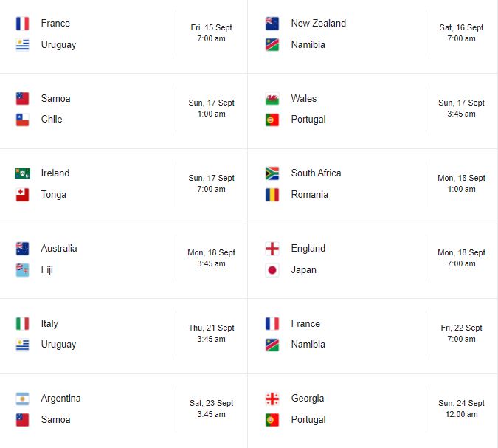Click the Italy flag icon
Image resolution: width=498 pixels, height=448 pixels.
(22, 324)
